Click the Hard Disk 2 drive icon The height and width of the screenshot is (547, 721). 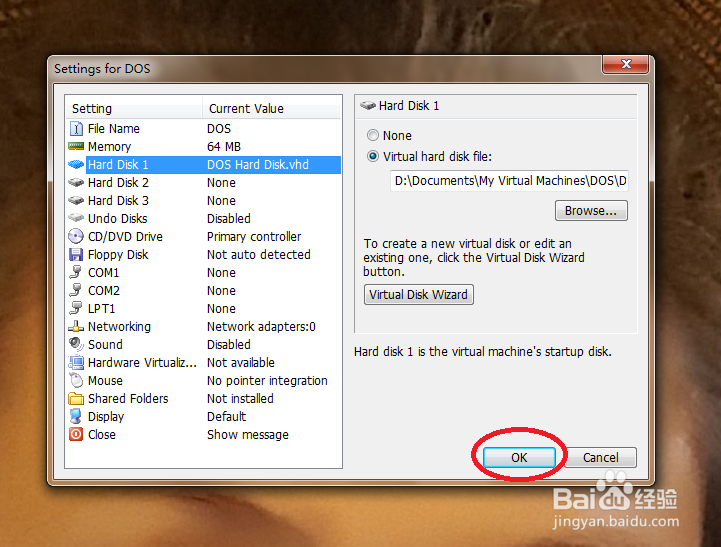(x=76, y=182)
